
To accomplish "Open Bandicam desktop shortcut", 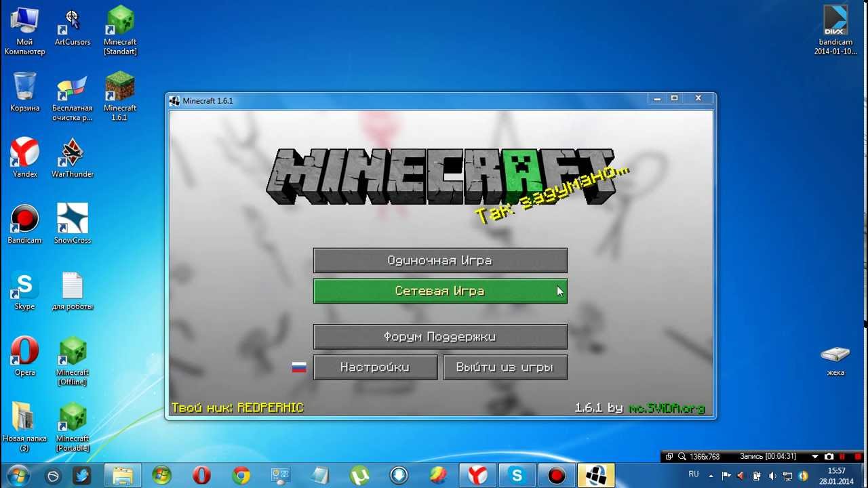I will pyautogui.click(x=25, y=224).
